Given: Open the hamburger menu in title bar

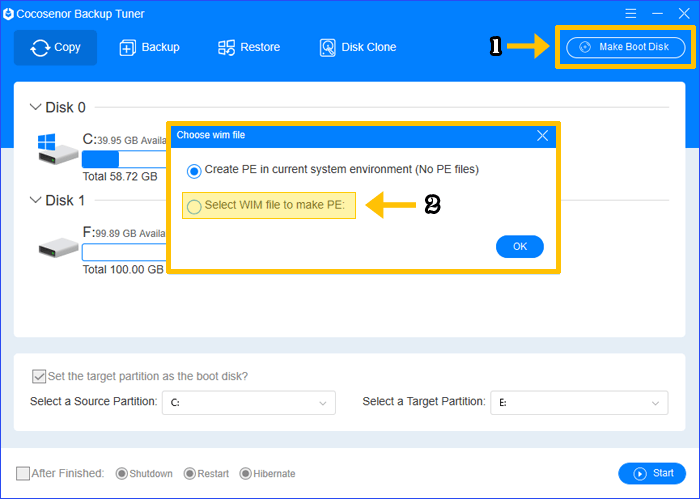Looking at the screenshot, I should 630,13.
